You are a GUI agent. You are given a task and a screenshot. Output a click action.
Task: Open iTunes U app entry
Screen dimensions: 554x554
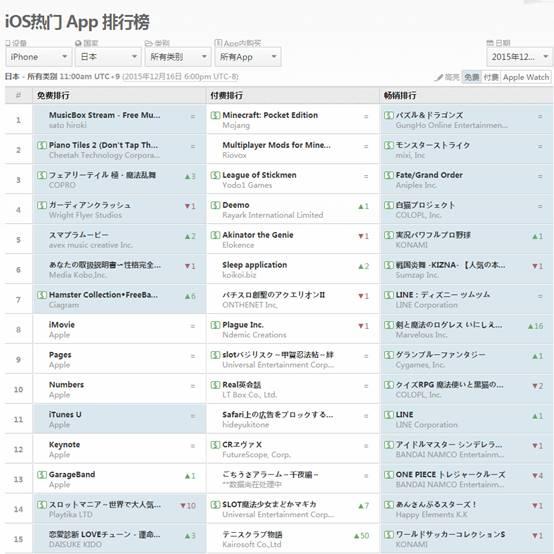(65, 415)
